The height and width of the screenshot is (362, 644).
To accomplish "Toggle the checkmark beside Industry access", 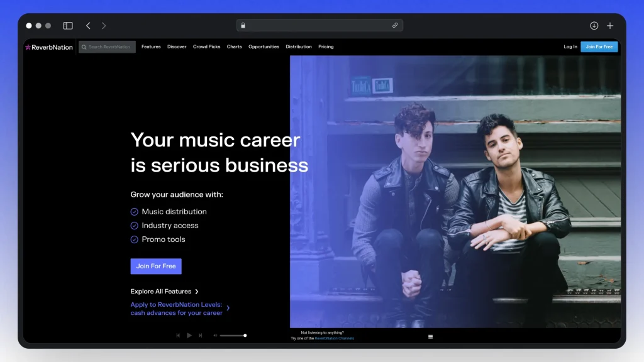I will [134, 225].
